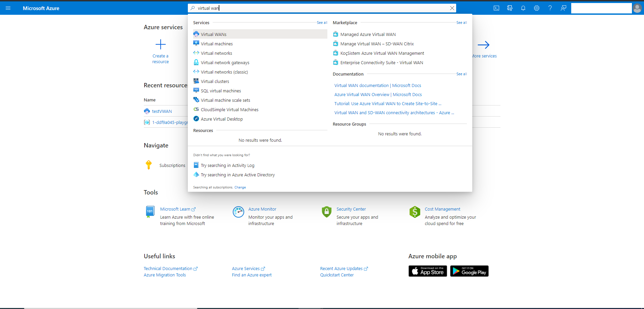
Task: Click the Security Center shield icon
Action: [327, 212]
